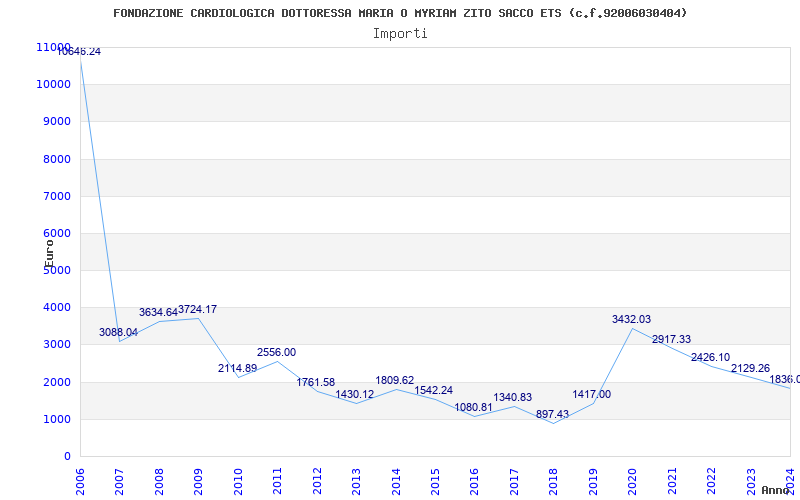The width and height of the screenshot is (800, 500).
Task: Click the 3724.17 data label
Action: [x=197, y=309]
